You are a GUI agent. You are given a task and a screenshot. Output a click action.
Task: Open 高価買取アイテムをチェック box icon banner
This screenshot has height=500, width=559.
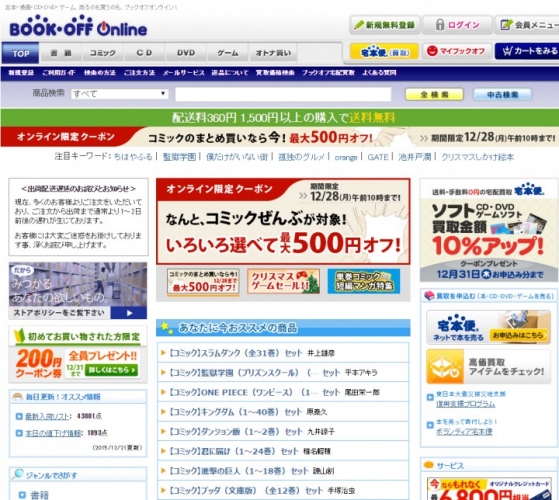(x=488, y=366)
